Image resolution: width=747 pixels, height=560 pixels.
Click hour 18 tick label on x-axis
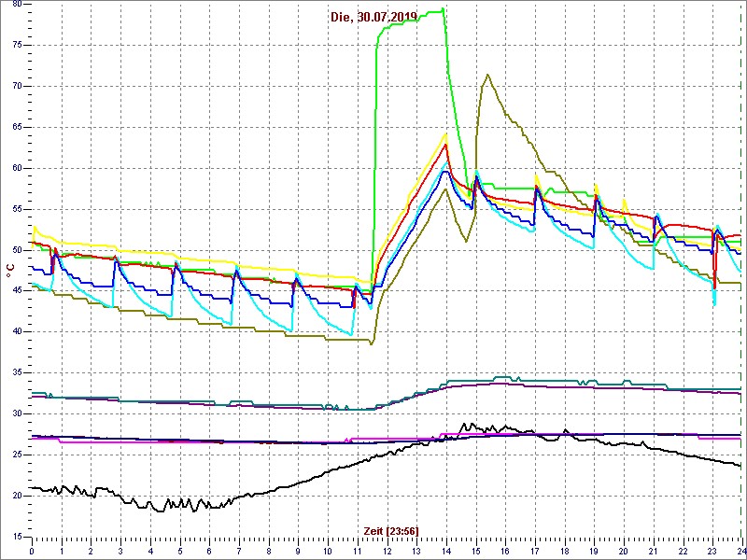pyautogui.click(x=564, y=552)
